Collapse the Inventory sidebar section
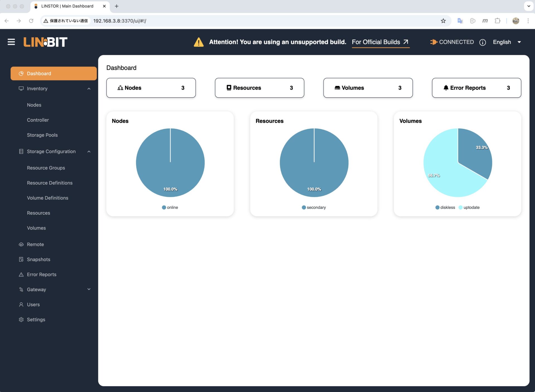 [x=89, y=89]
